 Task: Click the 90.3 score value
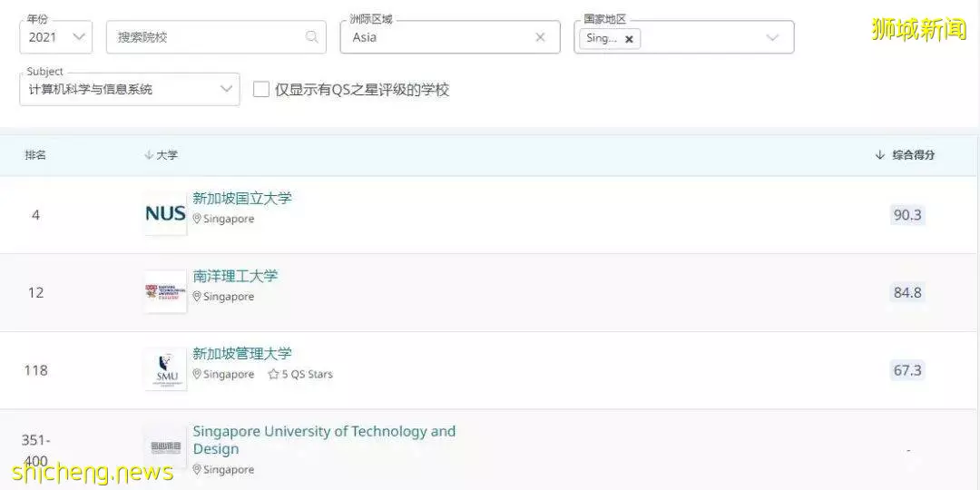(x=907, y=215)
